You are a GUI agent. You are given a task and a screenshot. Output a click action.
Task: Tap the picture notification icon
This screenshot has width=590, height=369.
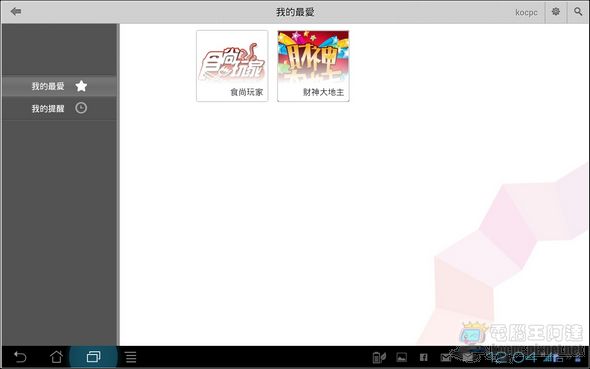click(401, 357)
